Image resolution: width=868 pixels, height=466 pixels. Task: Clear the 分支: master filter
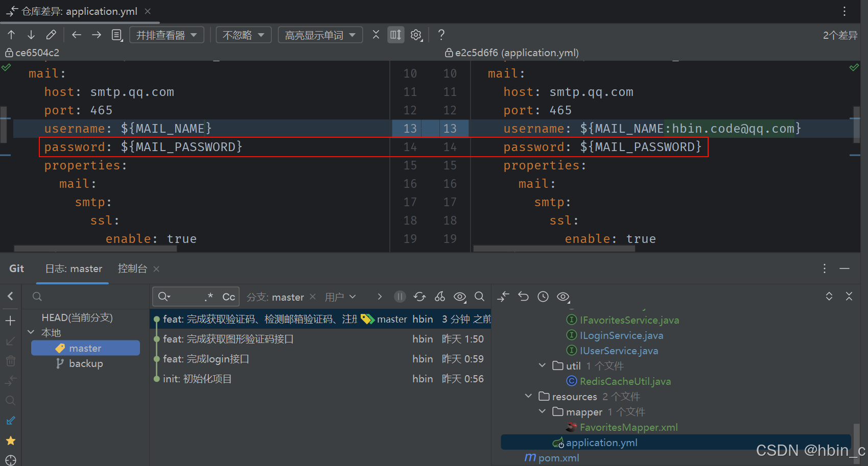[313, 297]
